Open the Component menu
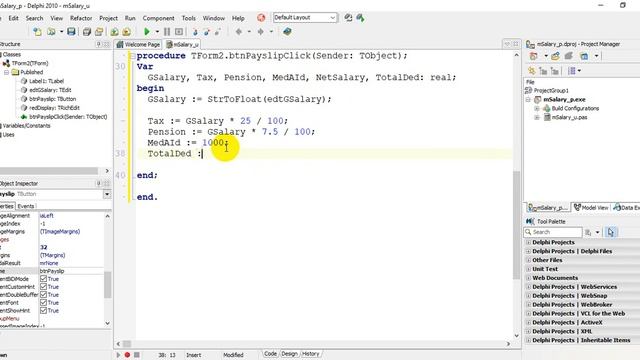The height and width of the screenshot is (360, 640). 158,18
